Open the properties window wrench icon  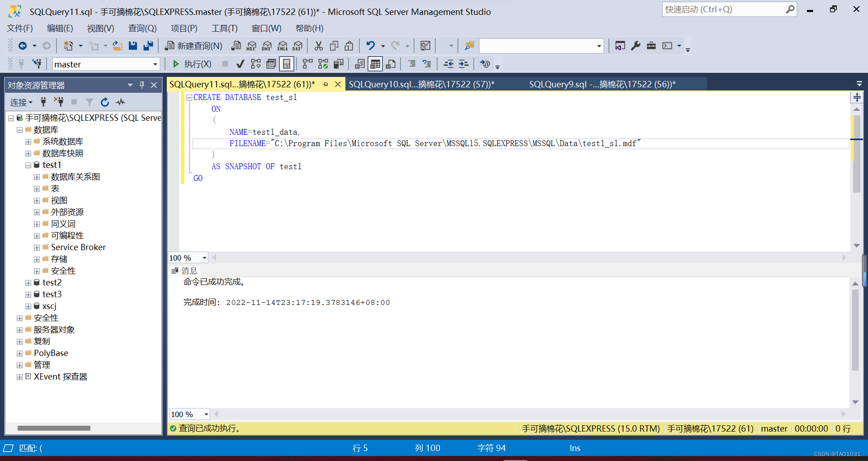click(x=636, y=46)
